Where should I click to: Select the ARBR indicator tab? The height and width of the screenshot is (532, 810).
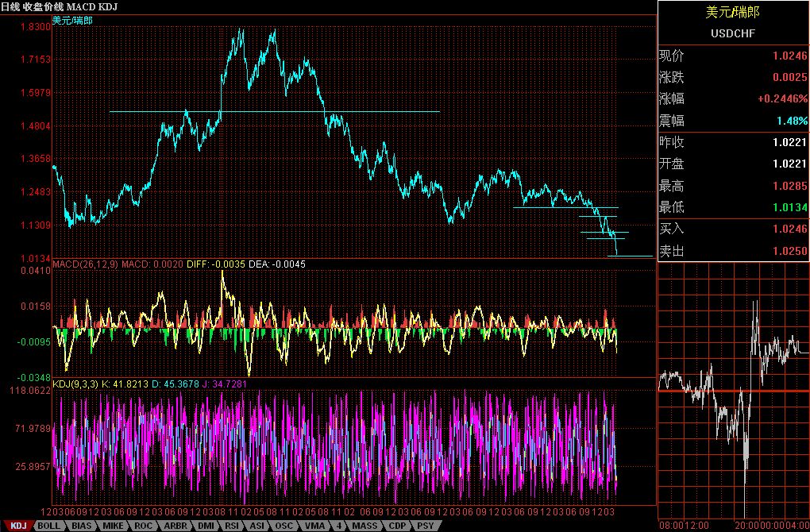pos(174,526)
